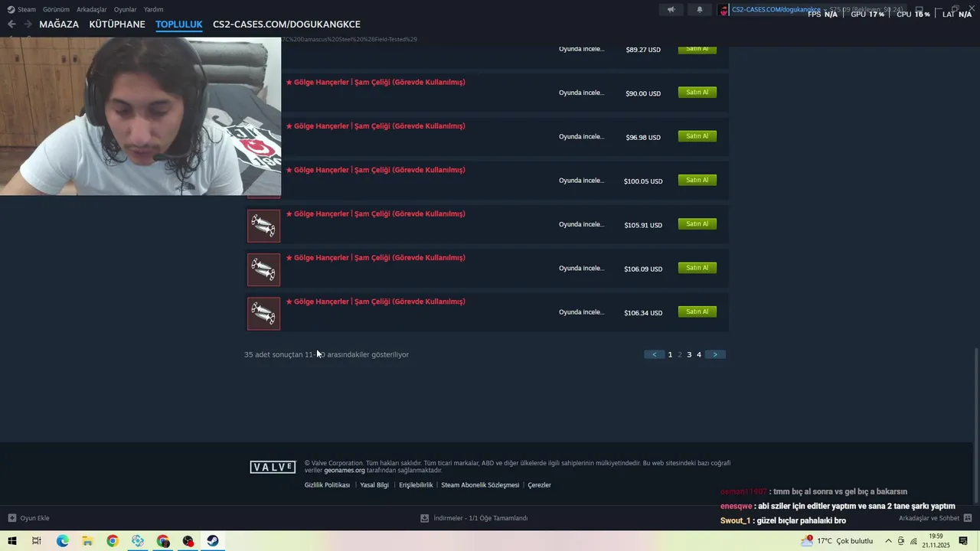Go back with the Steam back arrow

tap(11, 24)
